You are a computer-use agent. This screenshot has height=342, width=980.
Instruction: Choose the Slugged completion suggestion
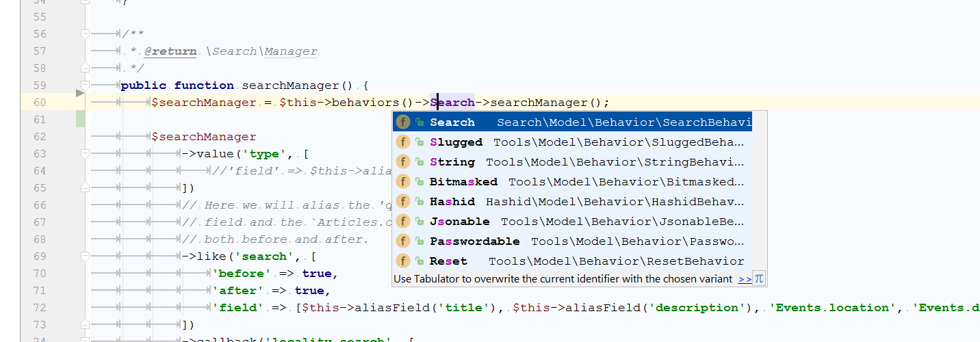pos(572,142)
